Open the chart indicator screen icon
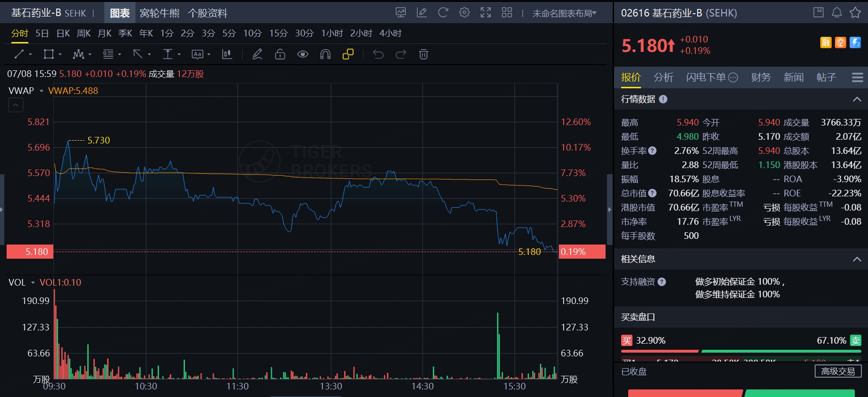Image resolution: width=868 pixels, height=397 pixels. pyautogui.click(x=401, y=13)
